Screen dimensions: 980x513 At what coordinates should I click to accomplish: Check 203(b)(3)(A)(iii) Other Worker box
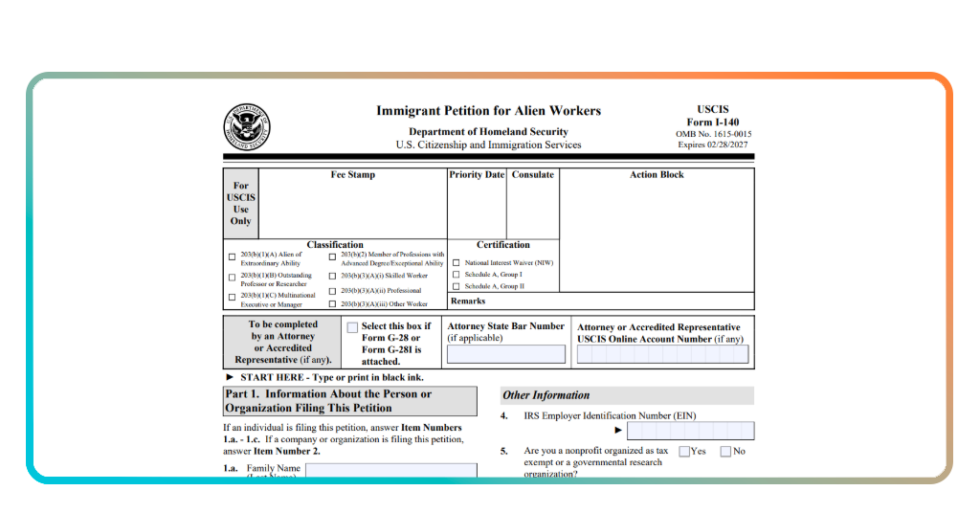332,304
